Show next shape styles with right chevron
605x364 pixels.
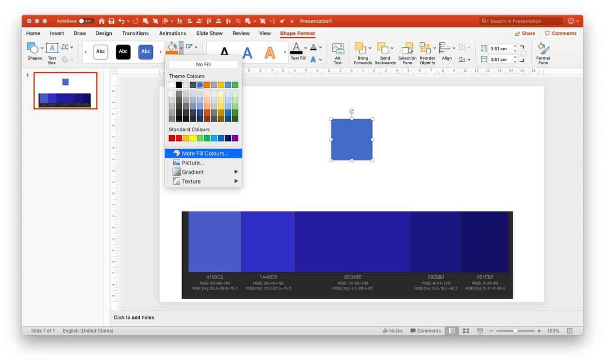coord(160,52)
